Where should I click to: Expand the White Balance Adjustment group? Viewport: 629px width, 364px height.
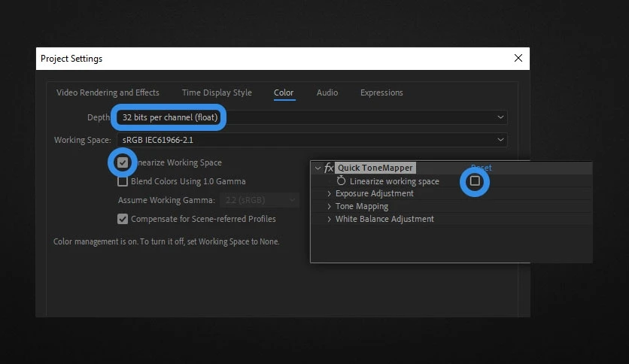329,220
